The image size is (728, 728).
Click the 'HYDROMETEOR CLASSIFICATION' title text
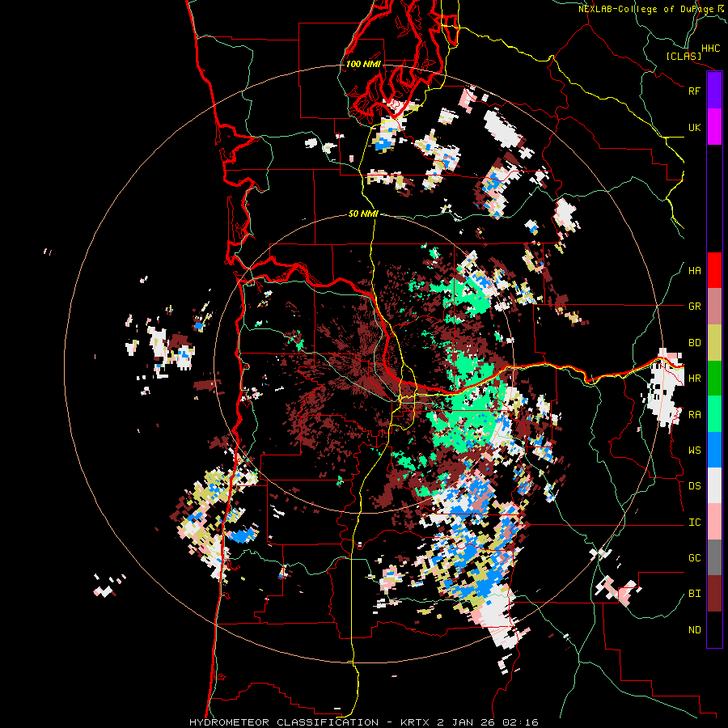[x=284, y=722]
